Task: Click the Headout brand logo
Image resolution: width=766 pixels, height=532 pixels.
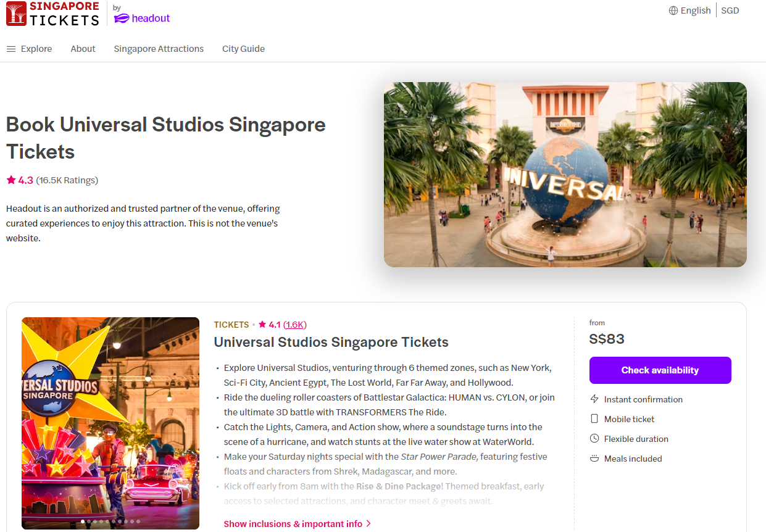Action: tap(142, 18)
